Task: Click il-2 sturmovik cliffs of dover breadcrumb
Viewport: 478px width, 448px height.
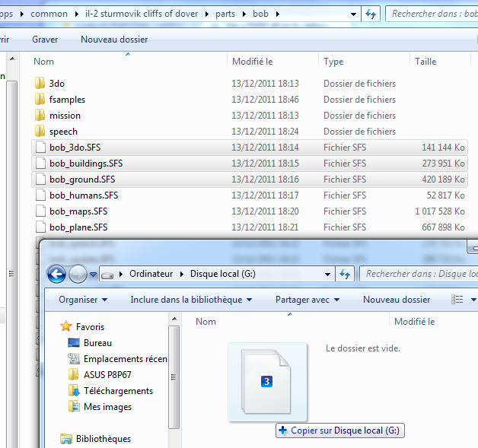Action: (142, 14)
